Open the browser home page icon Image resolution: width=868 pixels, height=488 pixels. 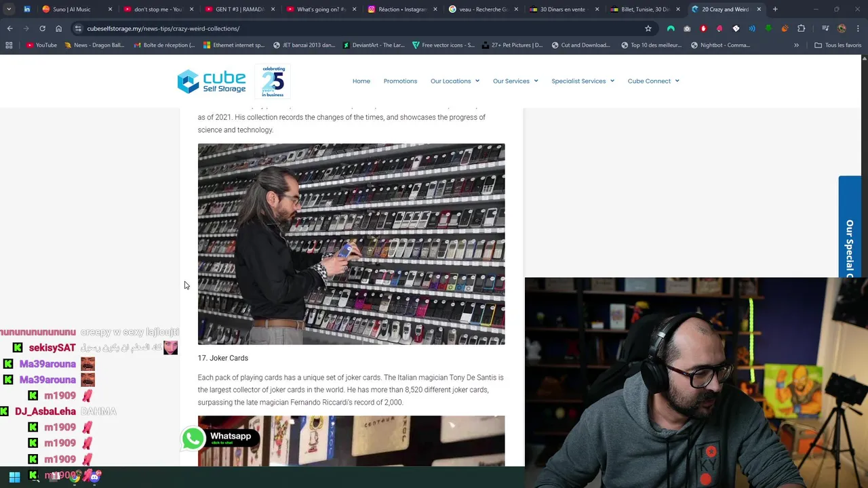pyautogui.click(x=58, y=28)
